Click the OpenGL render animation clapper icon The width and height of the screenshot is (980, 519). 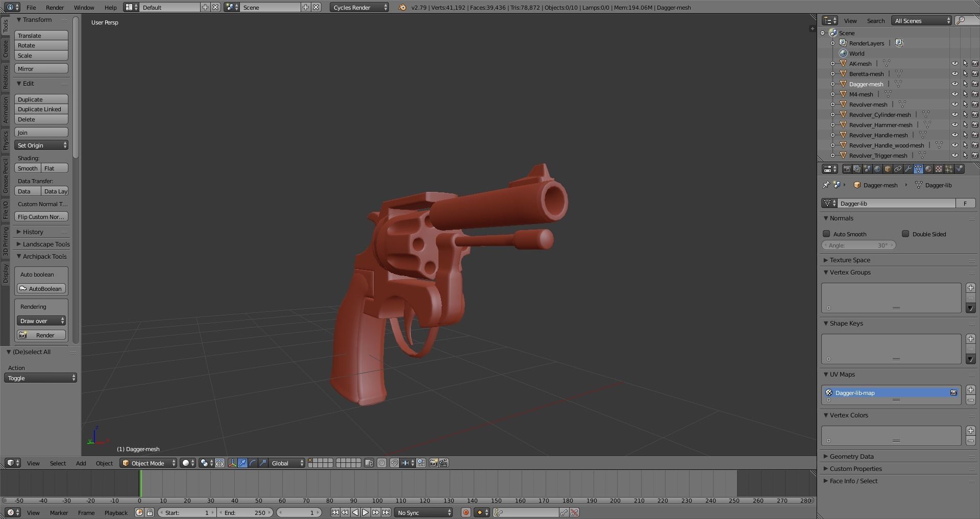(x=444, y=463)
